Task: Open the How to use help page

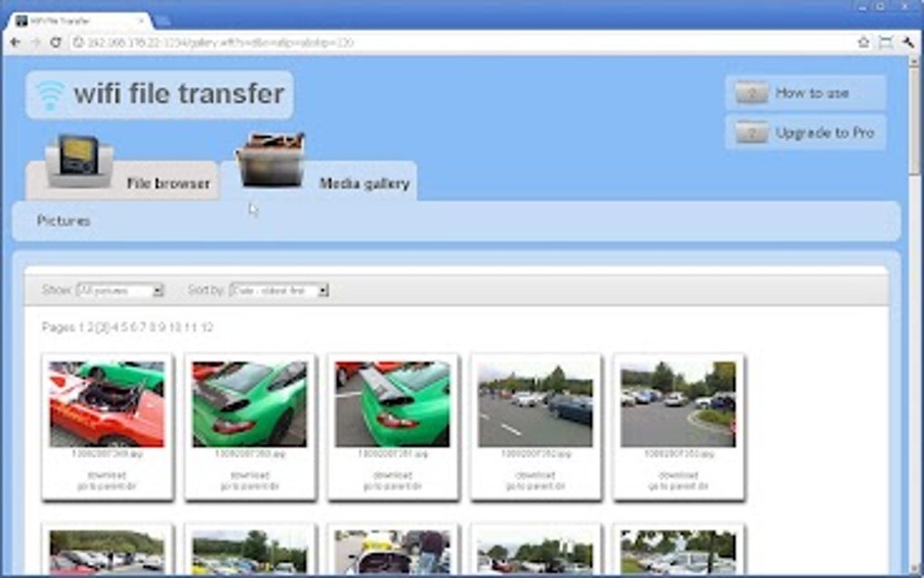Action: coord(805,93)
